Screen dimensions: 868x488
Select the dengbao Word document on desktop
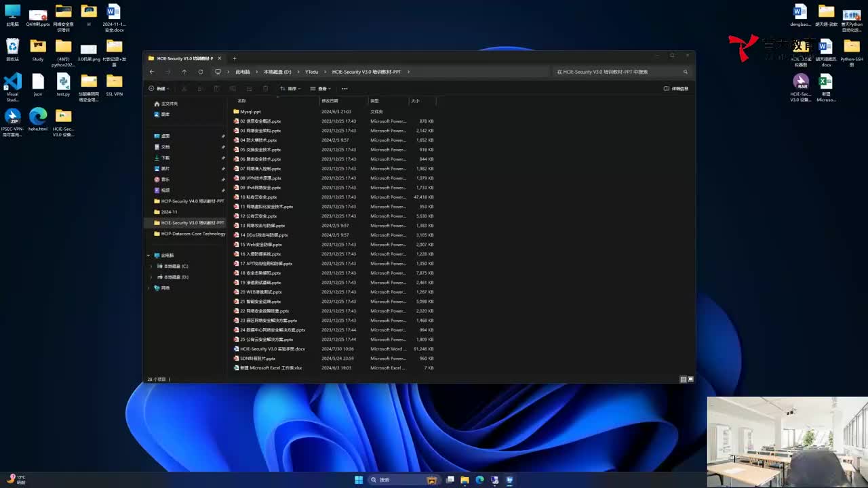[x=800, y=15]
